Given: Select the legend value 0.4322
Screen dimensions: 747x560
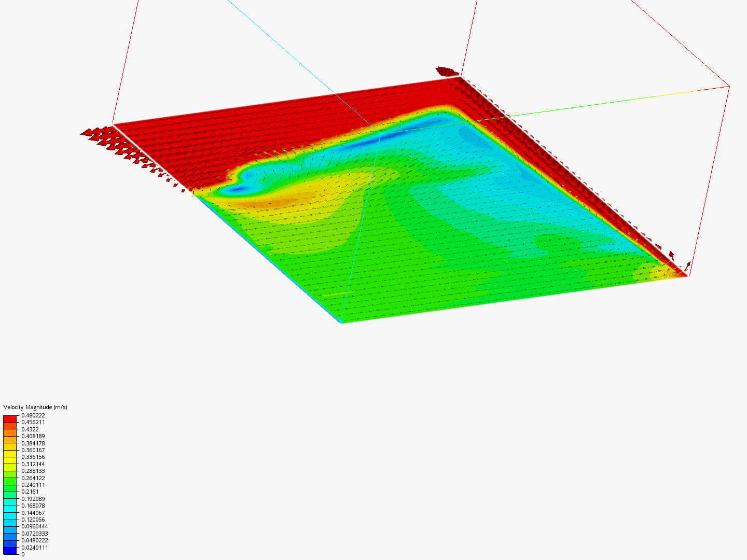Looking at the screenshot, I should [x=30, y=429].
